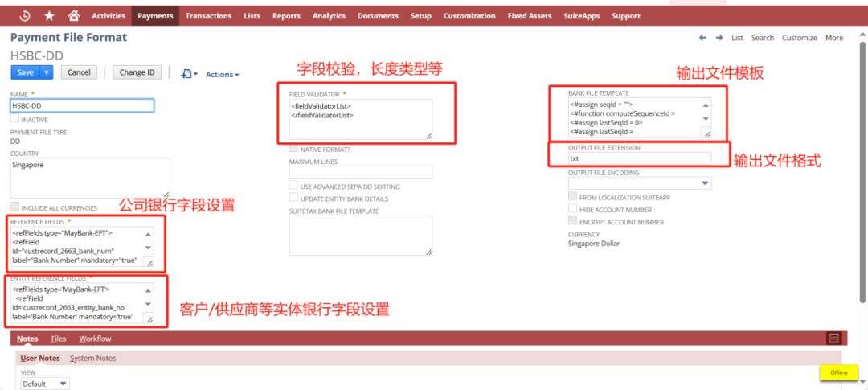Open the Make Copy document icon
The image size is (868, 390).
click(x=190, y=74)
